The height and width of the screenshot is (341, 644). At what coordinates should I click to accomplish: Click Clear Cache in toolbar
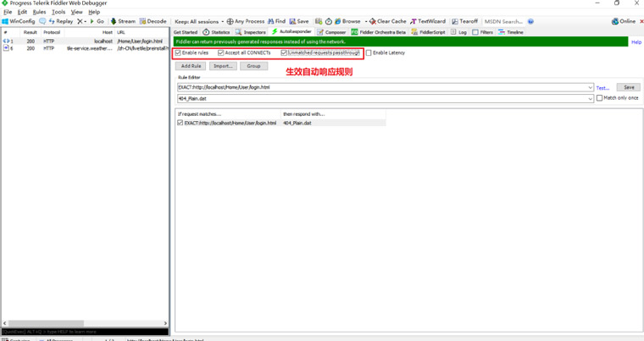[x=388, y=21]
